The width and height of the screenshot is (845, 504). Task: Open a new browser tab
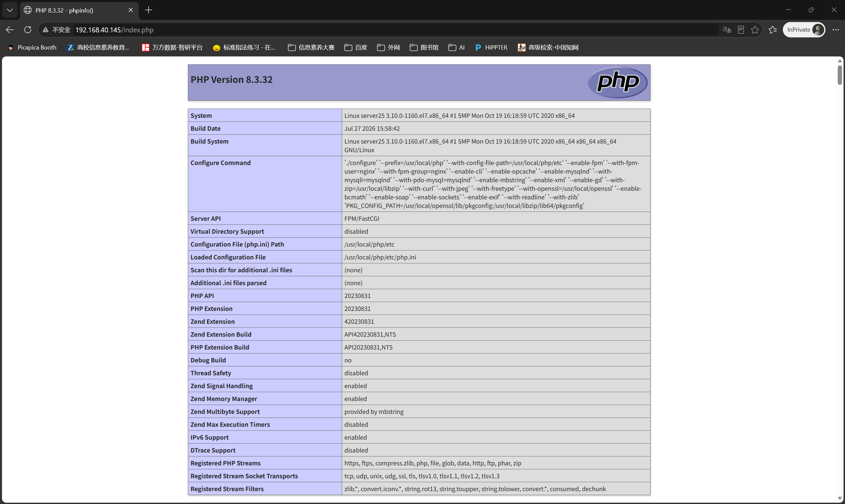point(149,10)
